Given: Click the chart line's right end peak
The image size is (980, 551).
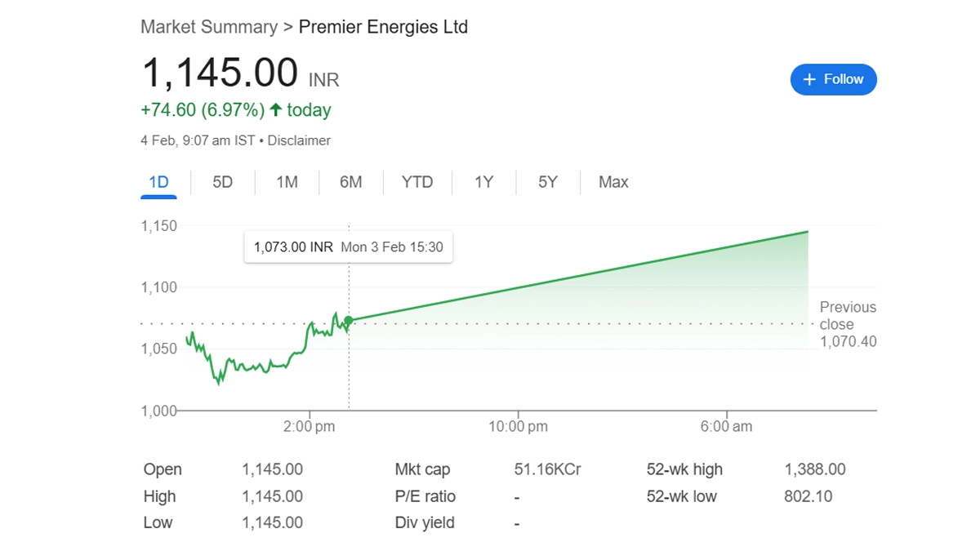Looking at the screenshot, I should 808,232.
